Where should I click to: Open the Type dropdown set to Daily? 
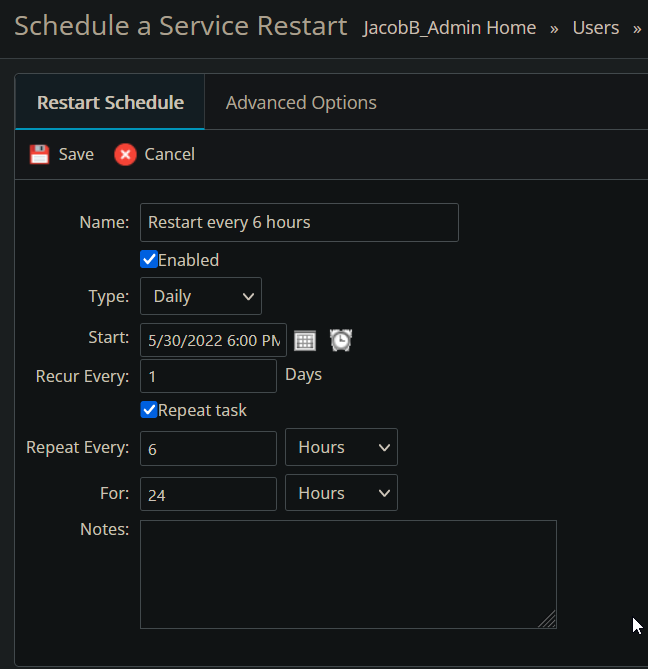pos(201,296)
